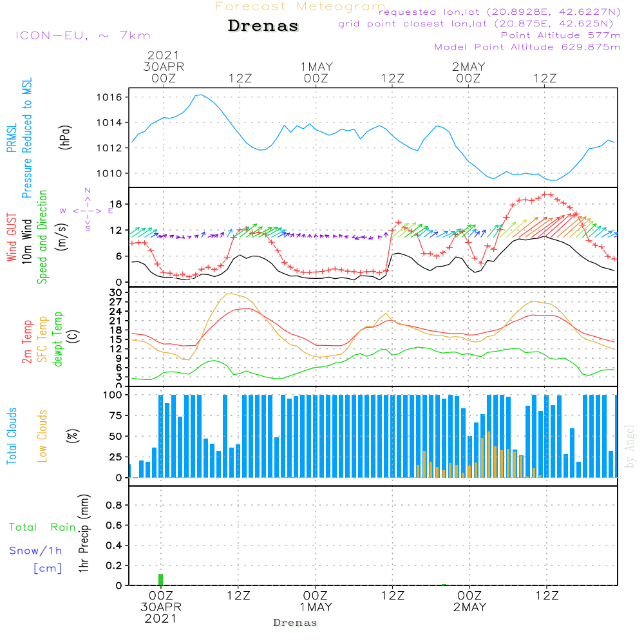Select the "1hr Precip (mm)" axis label
The width and height of the screenshot is (644, 644).
click(x=84, y=533)
